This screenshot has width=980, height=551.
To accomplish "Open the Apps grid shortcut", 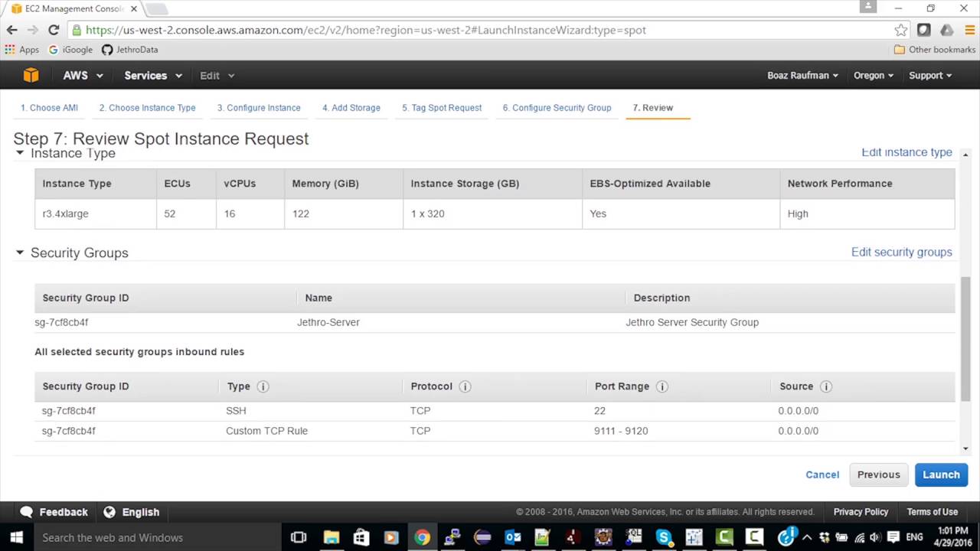I will (x=21, y=50).
